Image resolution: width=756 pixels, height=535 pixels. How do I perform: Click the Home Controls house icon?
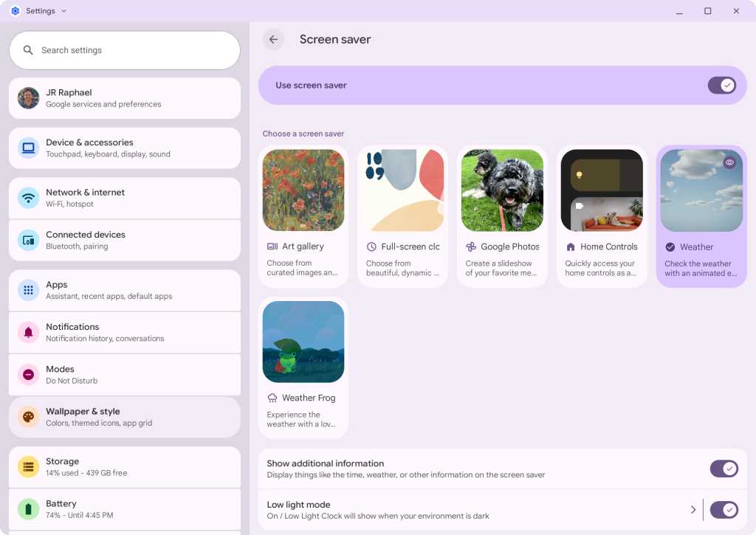571,247
